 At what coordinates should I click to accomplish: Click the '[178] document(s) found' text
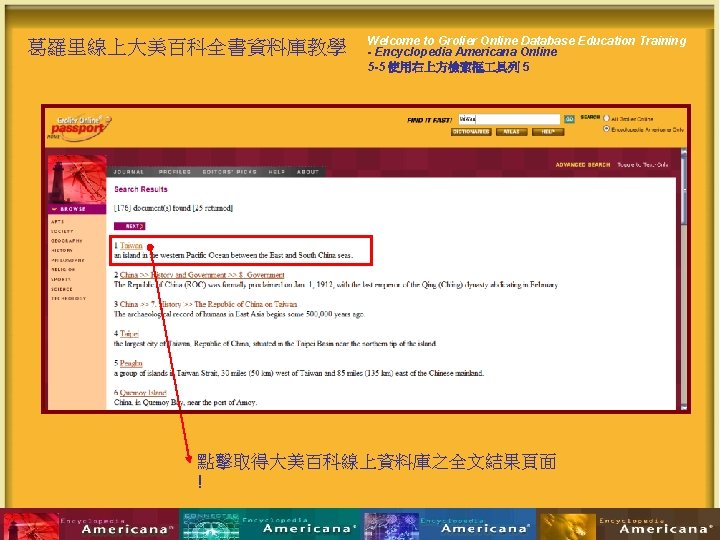pos(173,208)
